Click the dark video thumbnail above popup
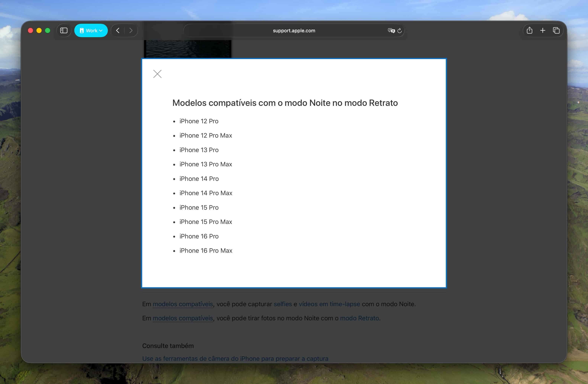The image size is (588, 384). tap(188, 49)
